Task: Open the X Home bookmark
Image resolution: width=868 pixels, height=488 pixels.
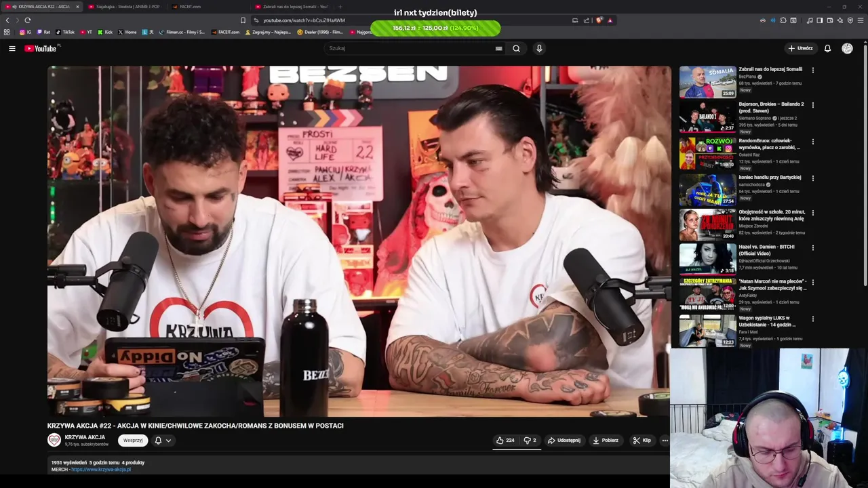Action: [x=127, y=32]
